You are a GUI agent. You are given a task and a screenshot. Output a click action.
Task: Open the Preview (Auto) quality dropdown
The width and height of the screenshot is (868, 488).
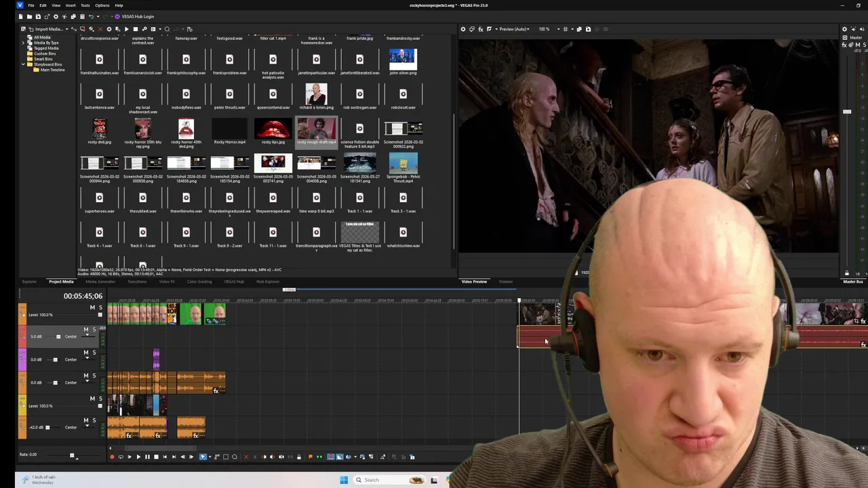[515, 29]
